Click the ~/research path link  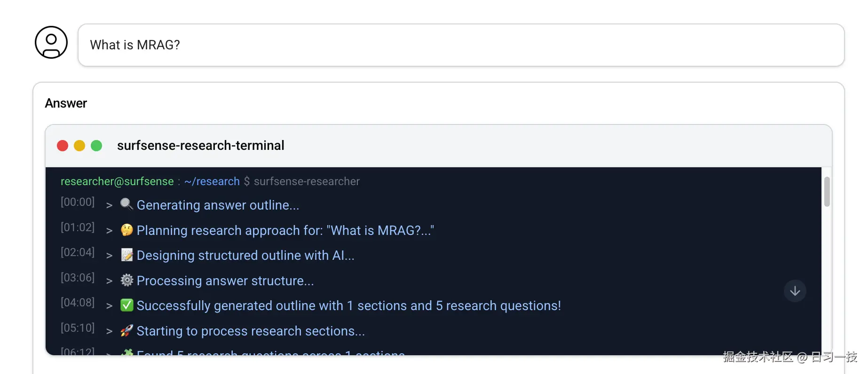(212, 181)
